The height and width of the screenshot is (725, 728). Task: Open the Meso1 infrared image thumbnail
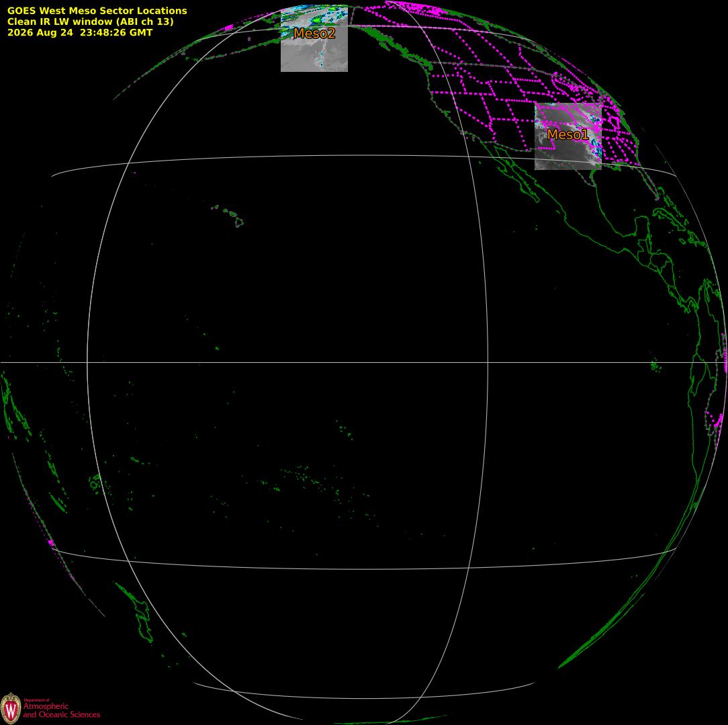click(x=567, y=136)
